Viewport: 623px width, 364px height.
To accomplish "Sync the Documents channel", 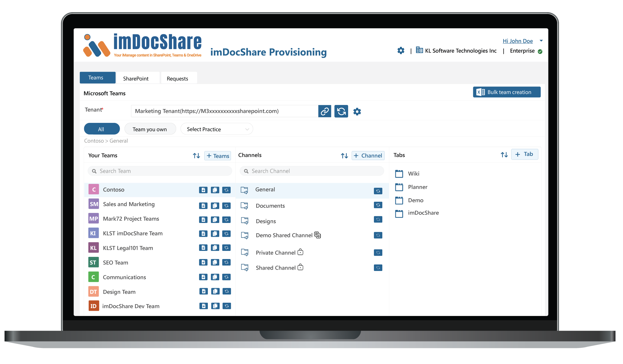I will tap(378, 205).
